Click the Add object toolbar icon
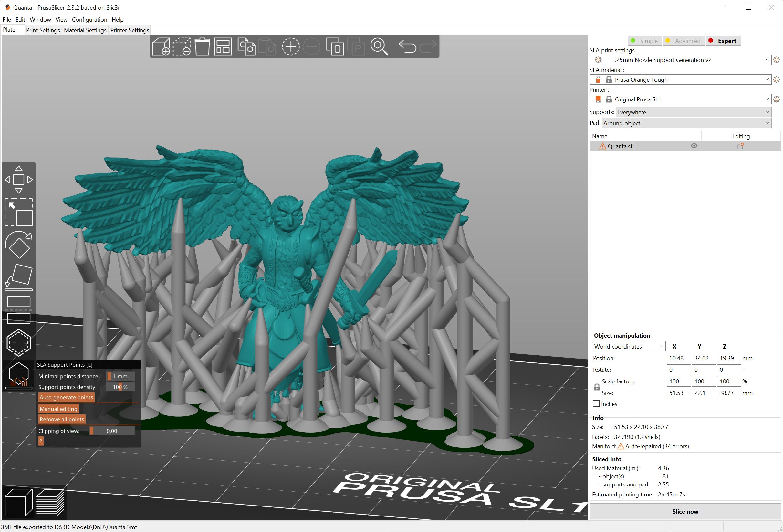 tap(161, 47)
